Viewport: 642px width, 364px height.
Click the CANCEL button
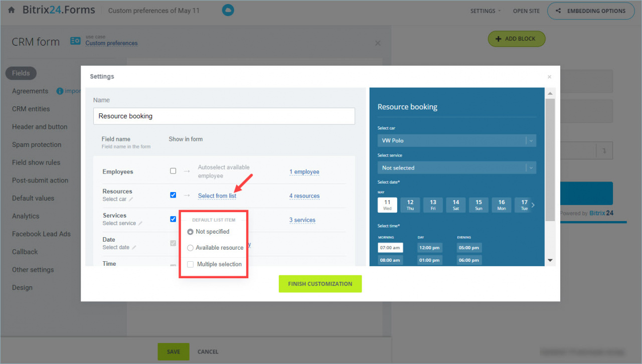(x=208, y=352)
